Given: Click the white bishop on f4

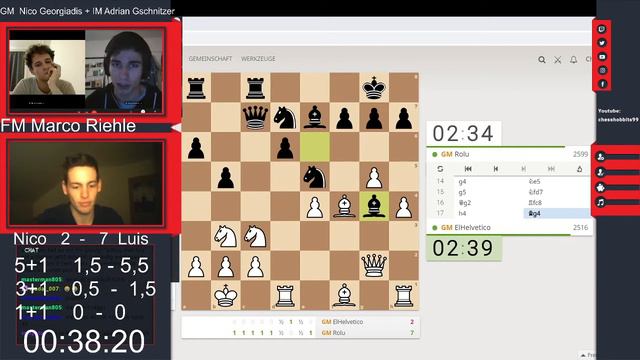Looking at the screenshot, I should click(x=344, y=206).
